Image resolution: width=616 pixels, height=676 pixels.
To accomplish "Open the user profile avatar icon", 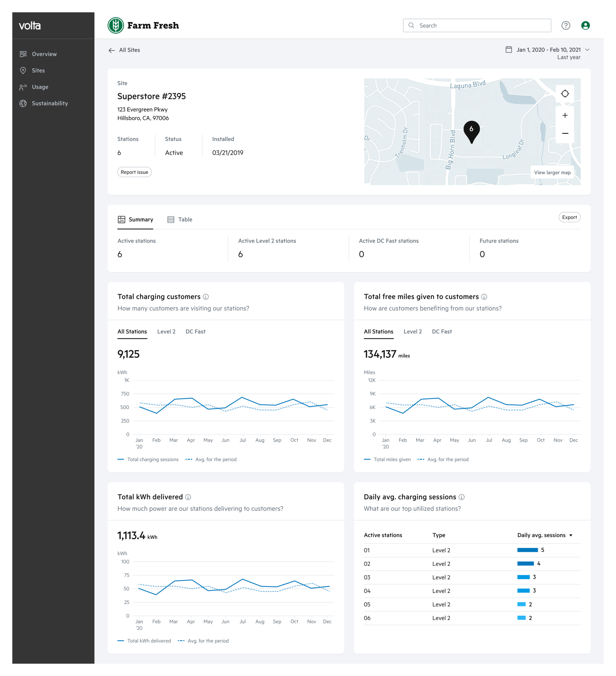I will [585, 26].
